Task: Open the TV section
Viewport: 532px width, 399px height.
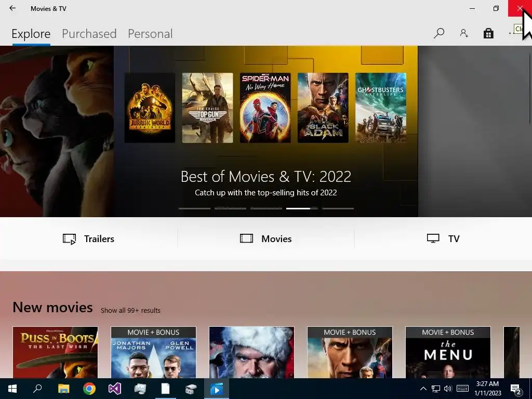Action: pos(443,238)
